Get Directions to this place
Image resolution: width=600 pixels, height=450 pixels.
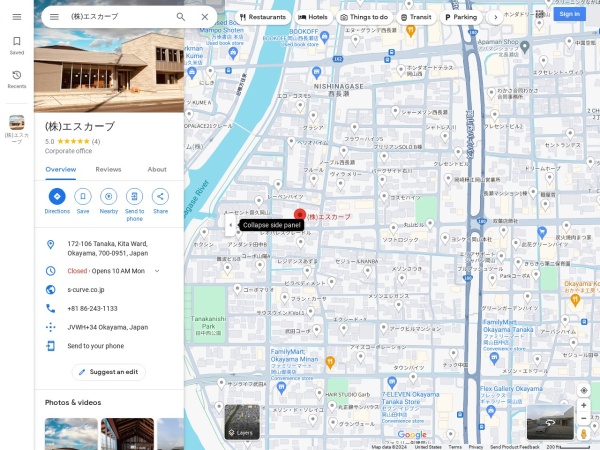[x=57, y=201]
